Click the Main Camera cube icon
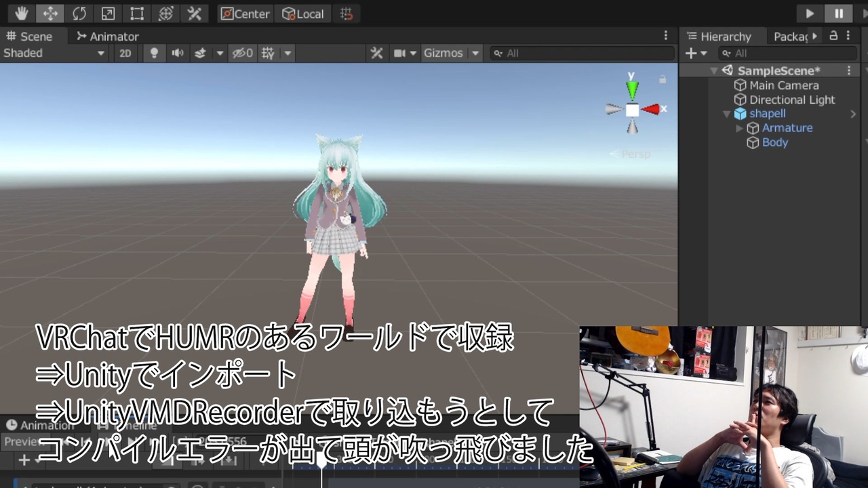This screenshot has height=488, width=868. tap(741, 85)
